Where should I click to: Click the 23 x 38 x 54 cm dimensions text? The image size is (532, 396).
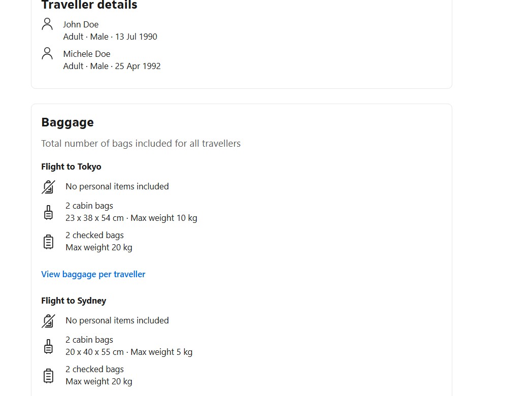[x=95, y=218]
